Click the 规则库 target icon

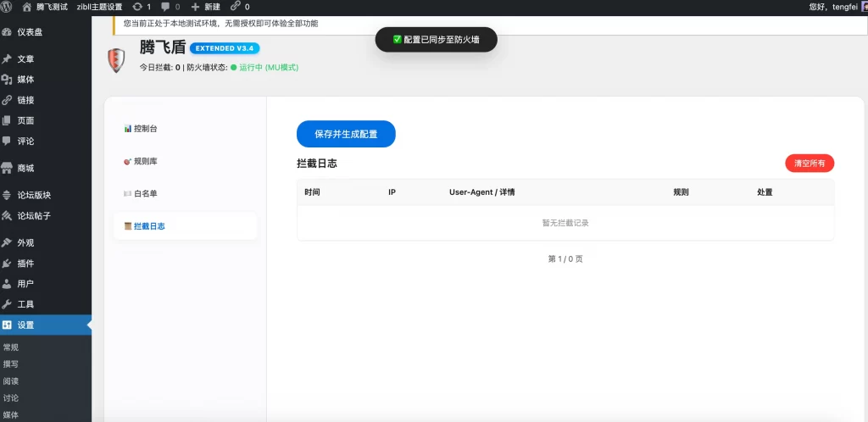pyautogui.click(x=128, y=161)
